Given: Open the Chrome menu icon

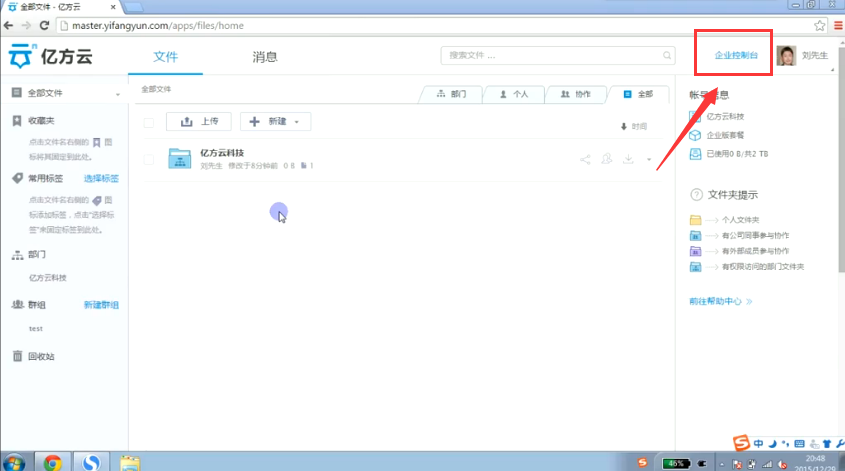Looking at the screenshot, I should tap(839, 25).
